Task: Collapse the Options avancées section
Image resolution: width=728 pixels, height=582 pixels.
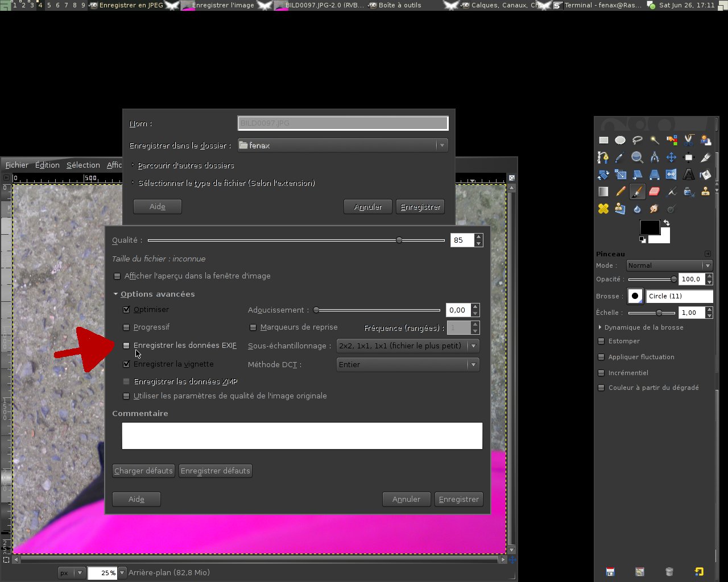Action: pos(116,294)
